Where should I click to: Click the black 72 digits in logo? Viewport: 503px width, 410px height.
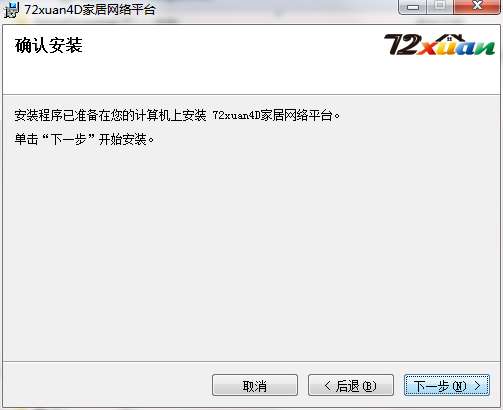click(401, 44)
